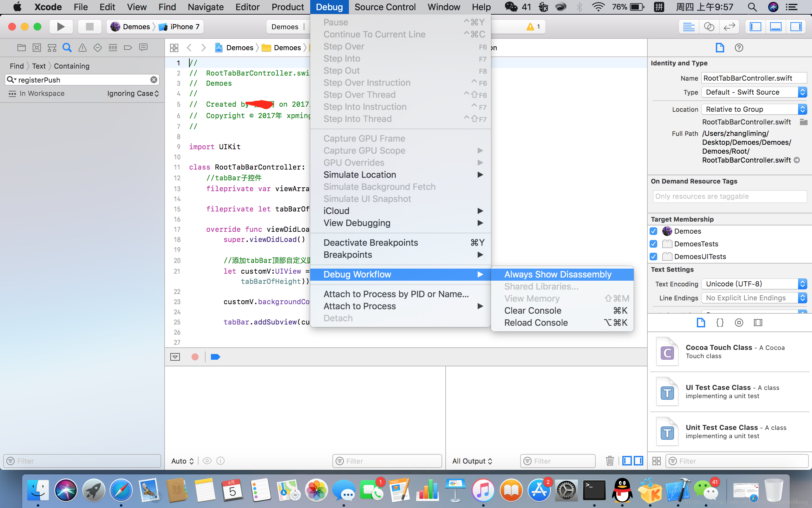The height and width of the screenshot is (508, 812).
Task: Run the app with the Play button
Action: [x=61, y=27]
